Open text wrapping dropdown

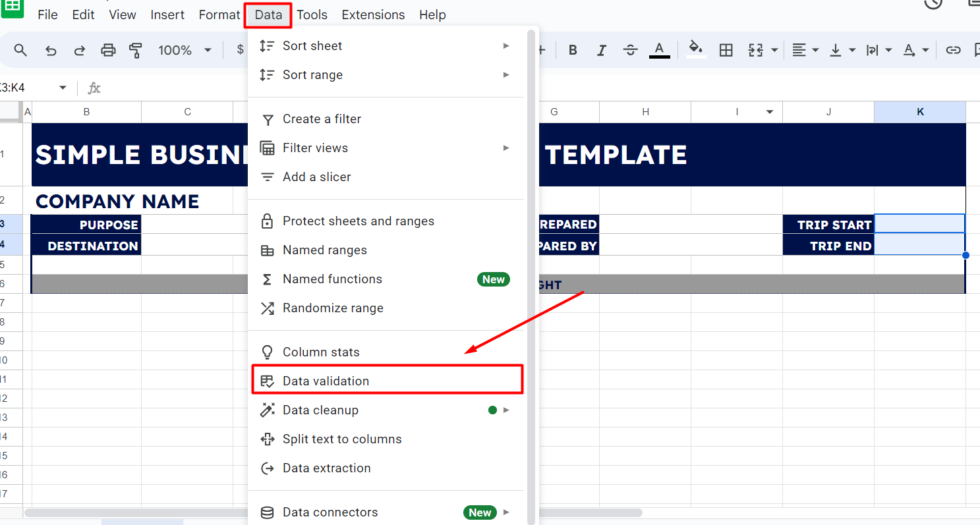click(x=879, y=50)
